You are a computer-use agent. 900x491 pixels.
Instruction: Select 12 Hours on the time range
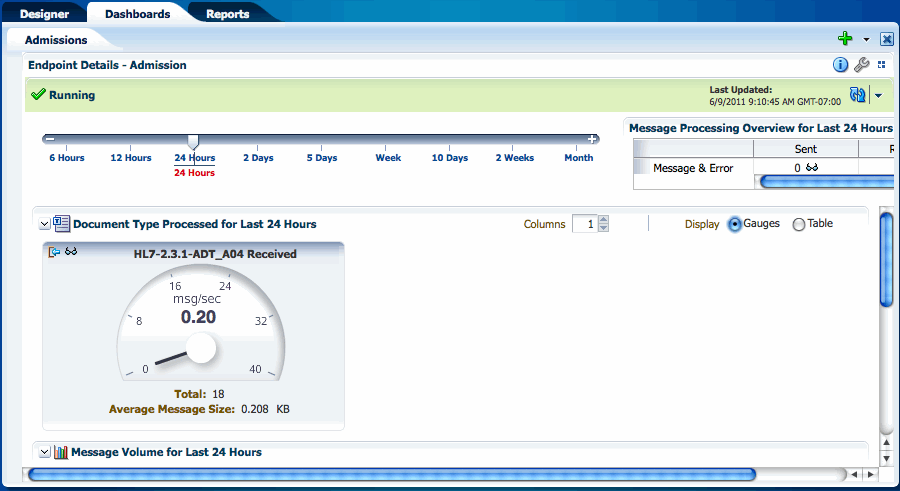pyautogui.click(x=131, y=157)
